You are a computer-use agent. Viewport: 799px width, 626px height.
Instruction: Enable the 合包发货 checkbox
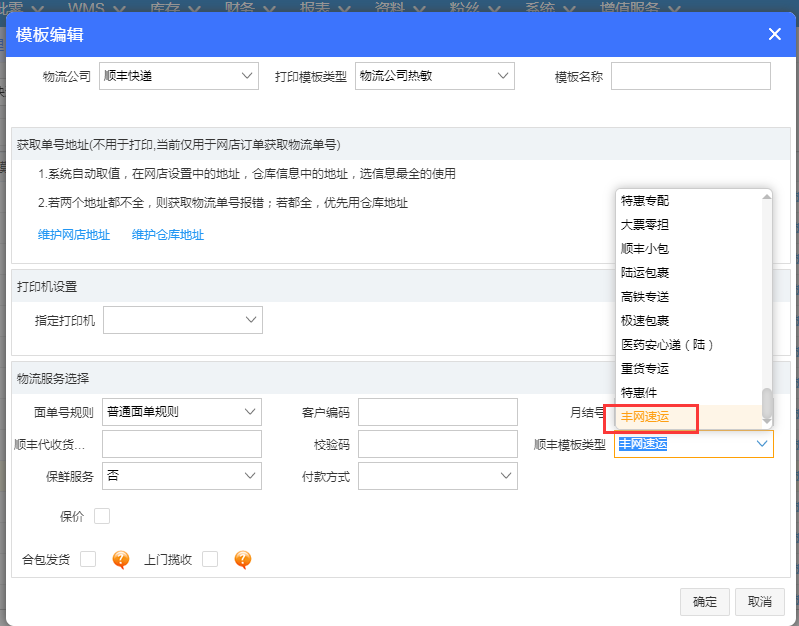tap(88, 559)
